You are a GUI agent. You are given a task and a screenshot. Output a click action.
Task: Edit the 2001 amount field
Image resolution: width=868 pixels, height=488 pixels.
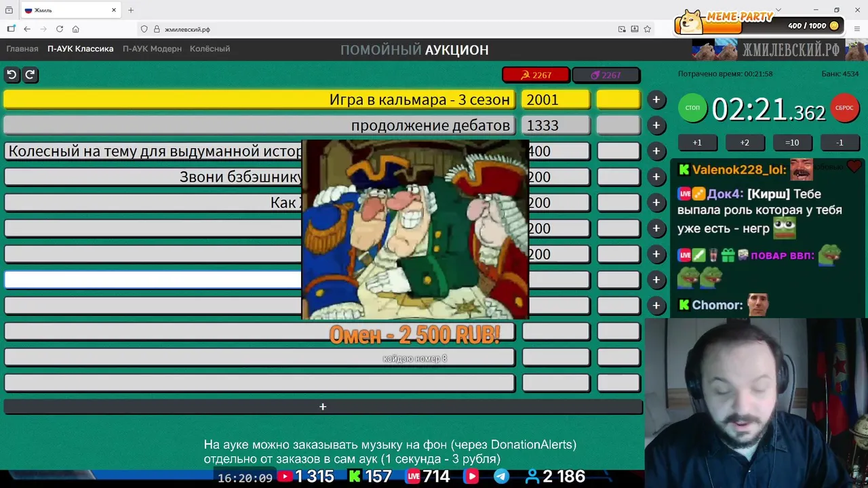coord(555,100)
